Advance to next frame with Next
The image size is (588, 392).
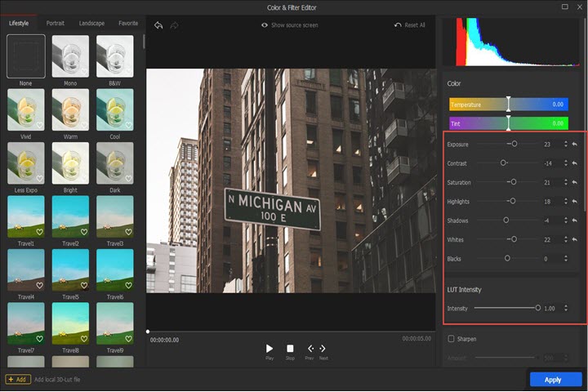coord(323,349)
